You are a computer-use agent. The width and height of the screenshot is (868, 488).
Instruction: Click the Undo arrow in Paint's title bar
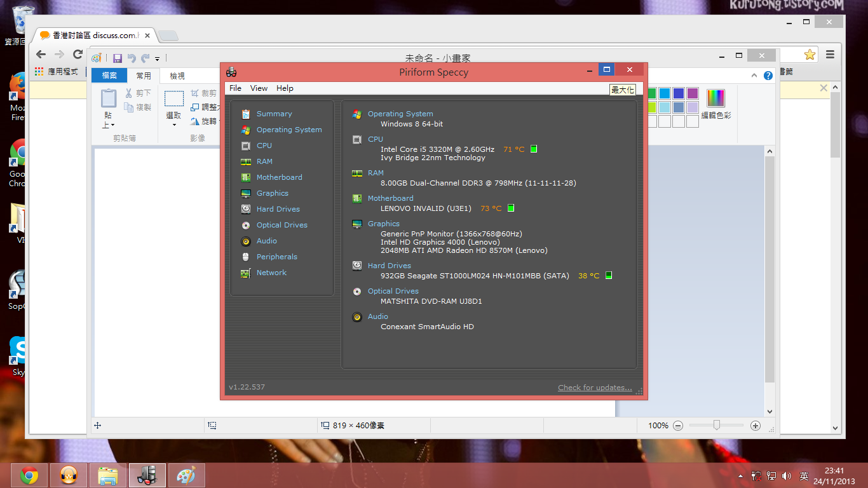coord(132,58)
